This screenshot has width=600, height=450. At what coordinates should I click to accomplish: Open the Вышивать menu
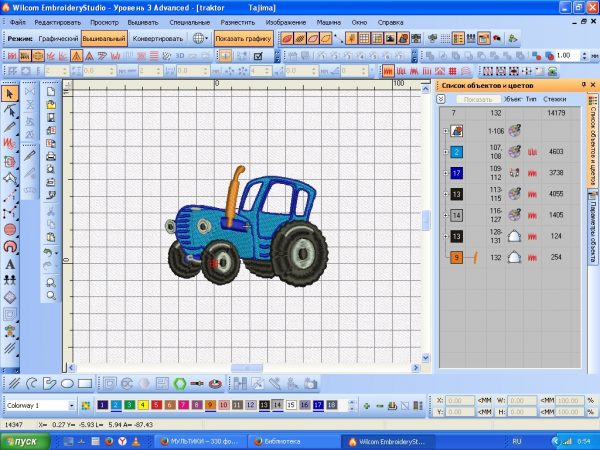pyautogui.click(x=143, y=22)
